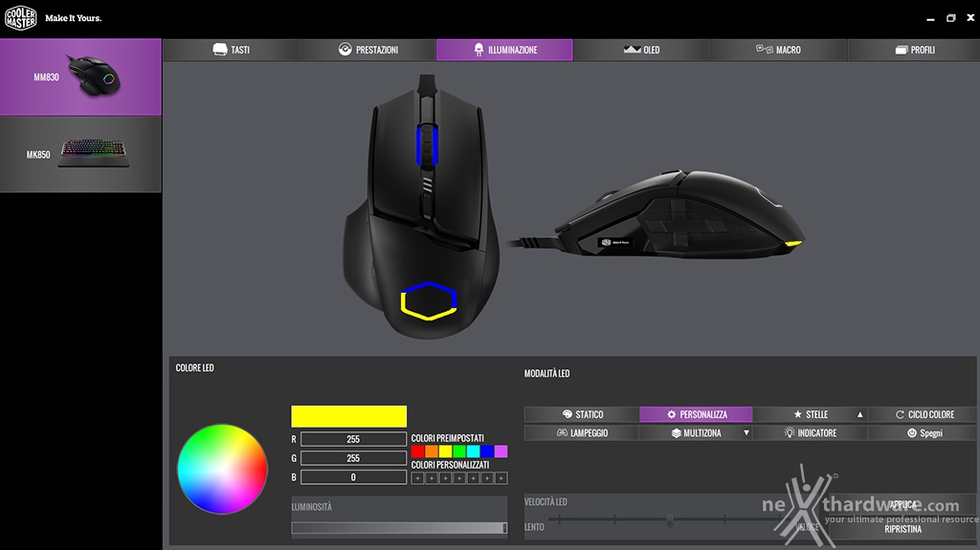The width and height of the screenshot is (980, 550).
Task: Open the PROFILI tab
Action: coord(914,50)
